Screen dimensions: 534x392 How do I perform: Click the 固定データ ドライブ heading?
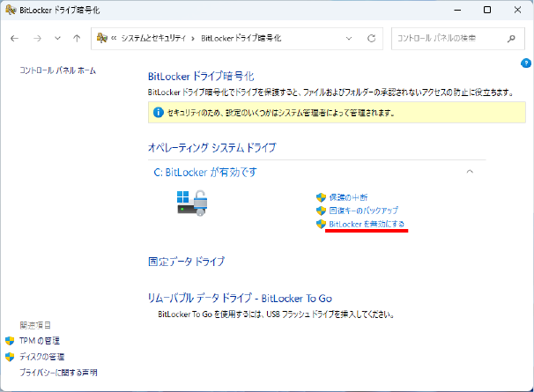click(187, 262)
